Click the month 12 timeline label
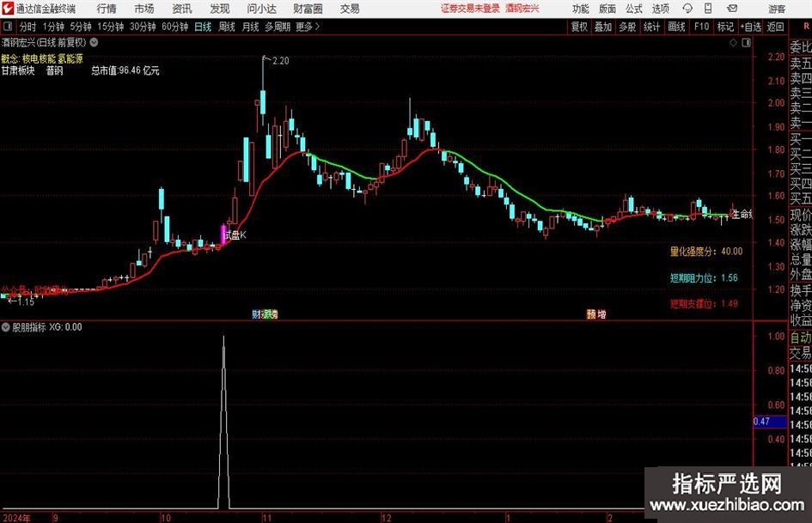 387,517
